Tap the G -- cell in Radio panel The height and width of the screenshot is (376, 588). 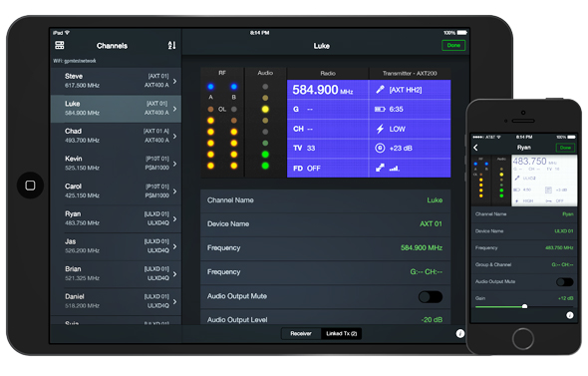tap(328, 109)
